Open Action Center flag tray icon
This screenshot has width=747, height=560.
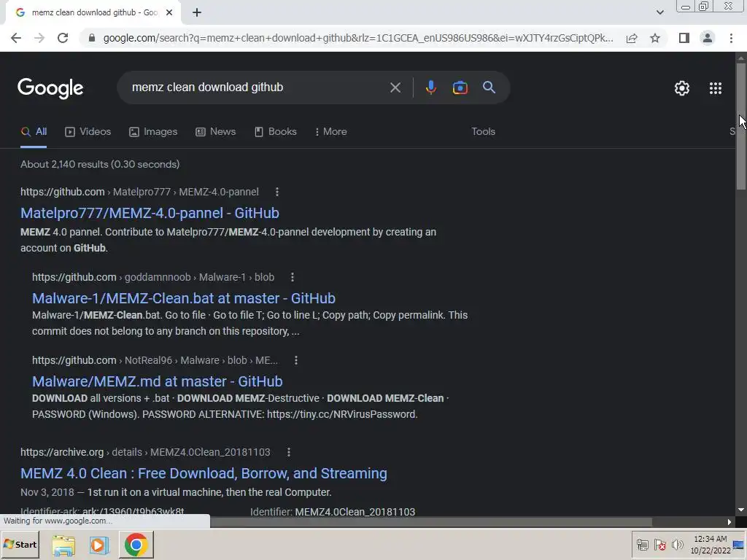coord(659,545)
